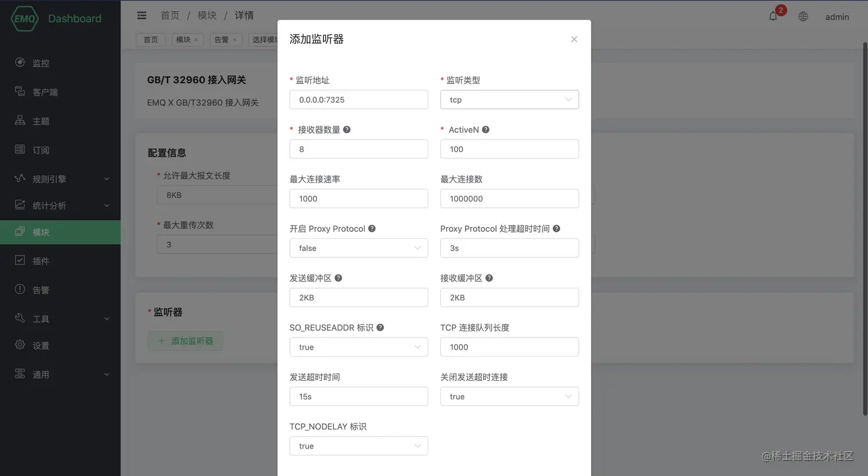Go to 模块 in the breadcrumb
Screen dimensions: 868x476
207,16
